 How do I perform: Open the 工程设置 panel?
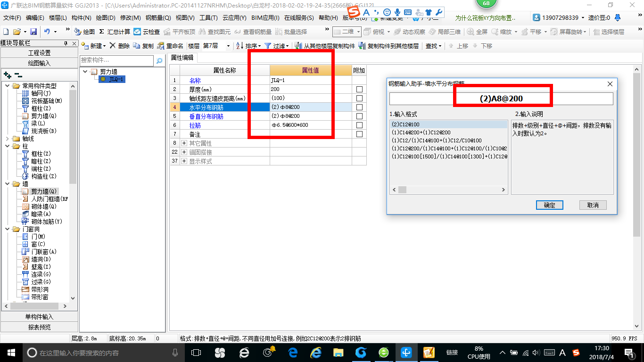point(39,53)
